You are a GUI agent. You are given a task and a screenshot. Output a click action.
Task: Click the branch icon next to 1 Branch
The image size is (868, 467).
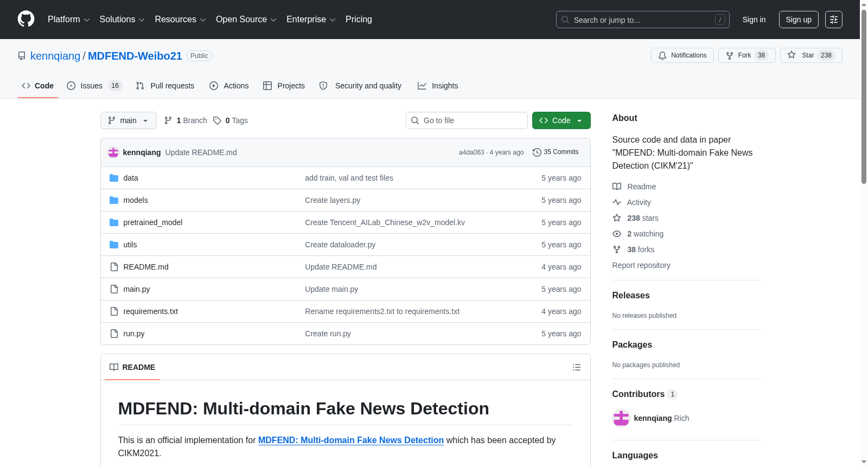pyautogui.click(x=168, y=120)
